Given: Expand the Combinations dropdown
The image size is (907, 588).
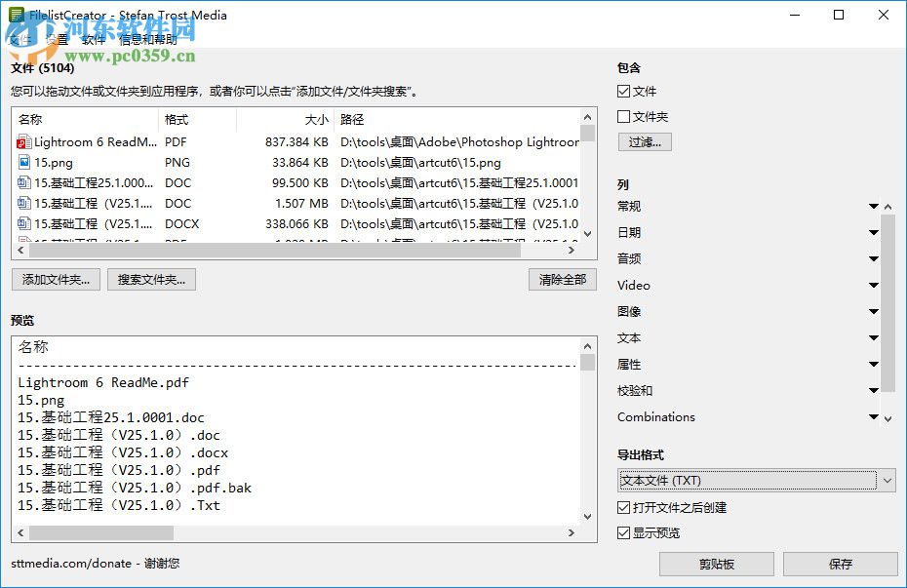Looking at the screenshot, I should tap(873, 416).
